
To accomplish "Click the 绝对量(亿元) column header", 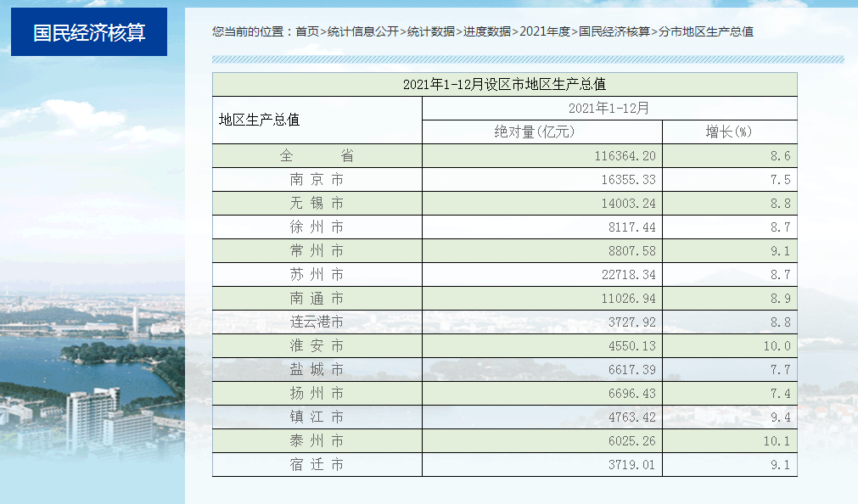I will (541, 132).
